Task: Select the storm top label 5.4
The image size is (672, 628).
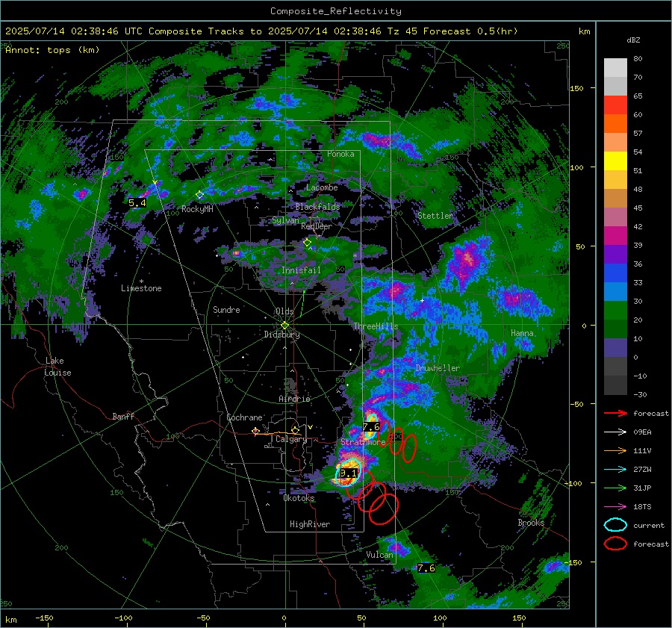Action: click(x=137, y=203)
